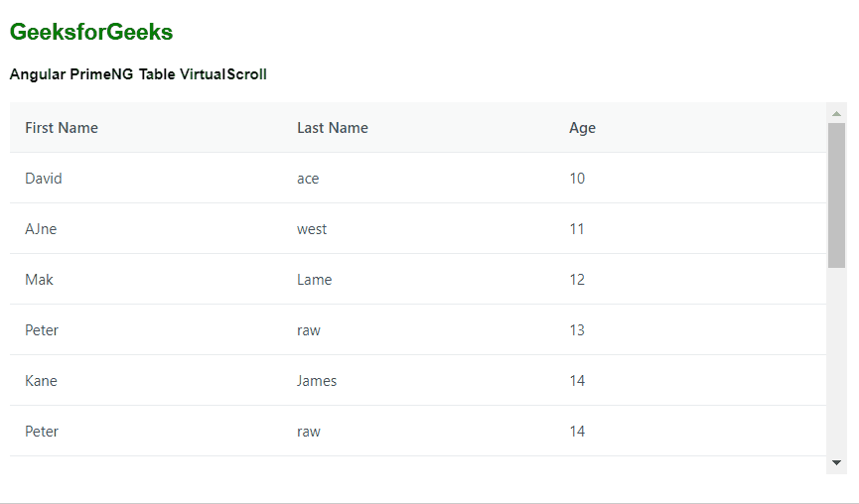
Task: Click the table's vertical scrollbar thumb
Action: [x=836, y=194]
